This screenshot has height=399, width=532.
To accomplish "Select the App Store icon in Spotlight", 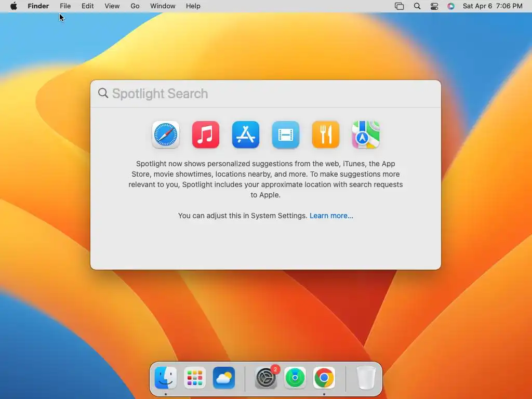I will (246, 135).
